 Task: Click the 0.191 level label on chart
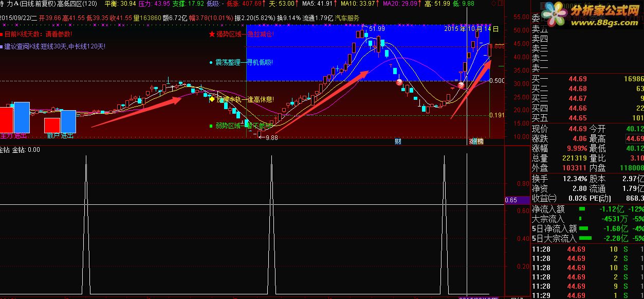[x=497, y=115]
